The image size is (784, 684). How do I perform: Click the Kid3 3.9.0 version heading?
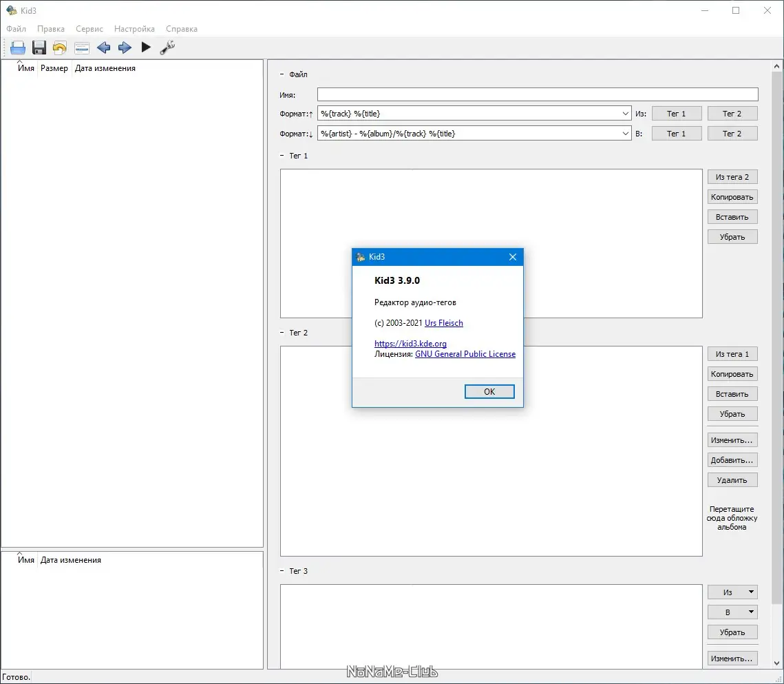397,281
